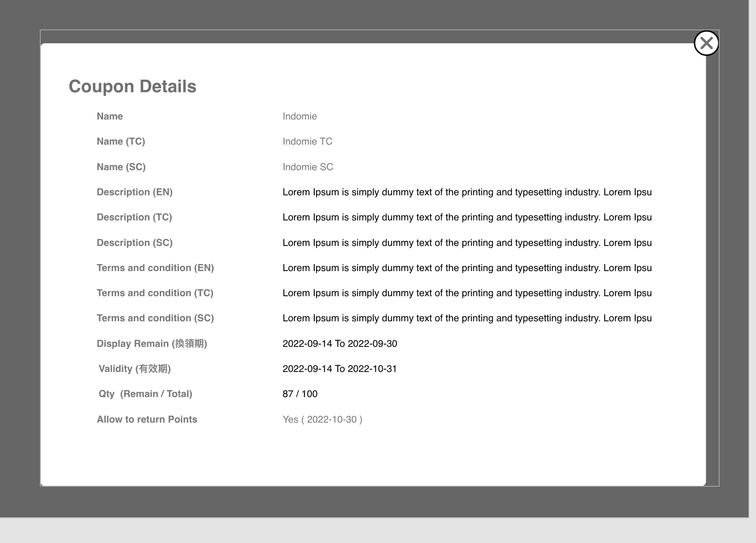Click the Indomie TC value
The height and width of the screenshot is (543, 756).
click(307, 142)
